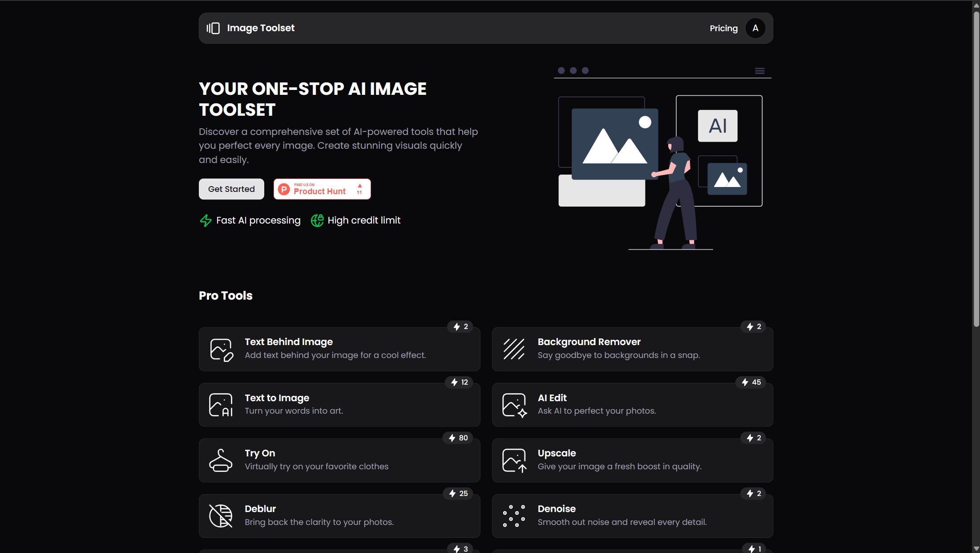Click the Get Started button

[231, 189]
